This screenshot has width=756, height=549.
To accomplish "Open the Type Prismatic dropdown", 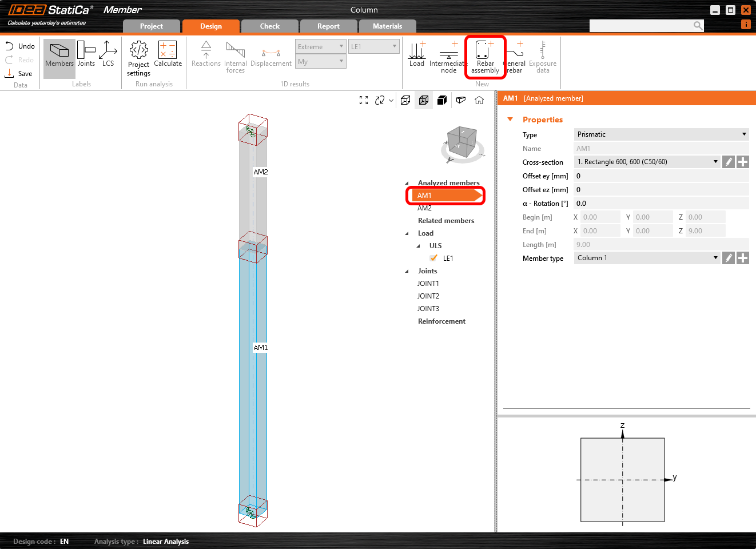I will [x=661, y=134].
